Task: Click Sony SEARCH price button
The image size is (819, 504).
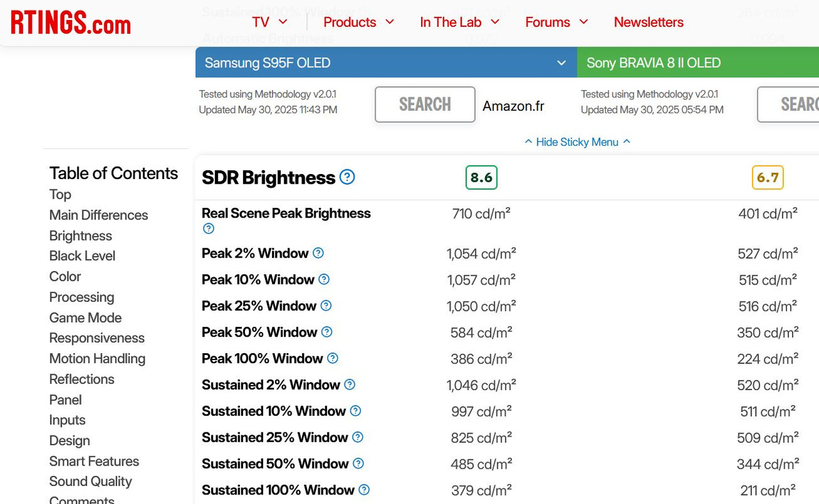Action: pyautogui.click(x=788, y=104)
